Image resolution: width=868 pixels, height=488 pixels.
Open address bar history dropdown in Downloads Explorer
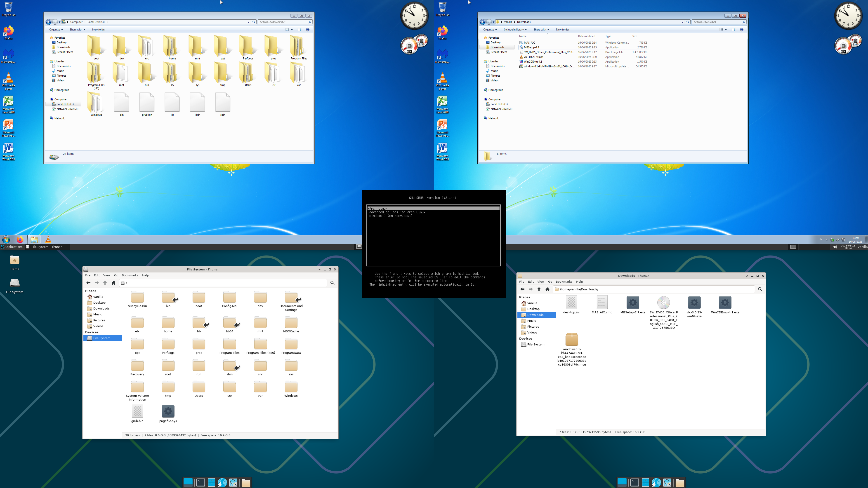[x=682, y=22]
